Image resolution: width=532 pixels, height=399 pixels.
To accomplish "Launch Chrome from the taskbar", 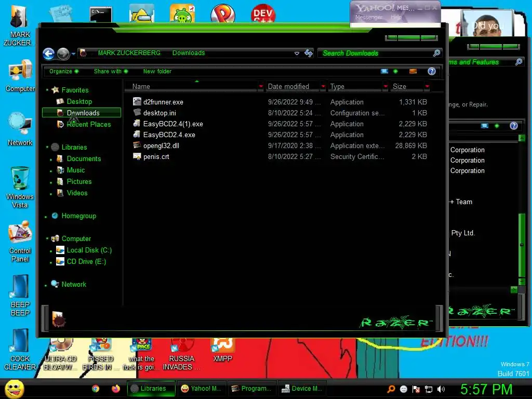I will [96, 389].
